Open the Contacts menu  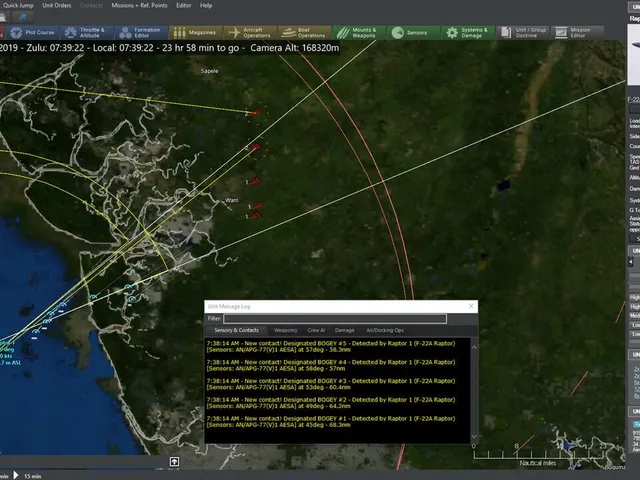click(x=91, y=5)
